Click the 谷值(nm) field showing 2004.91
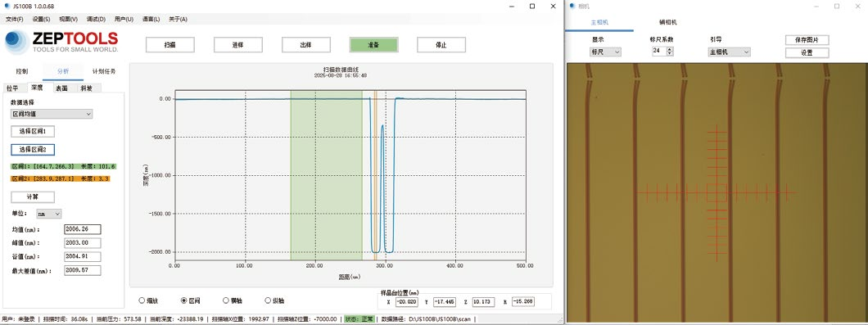Screen dimensions: 868x325 pos(83,257)
